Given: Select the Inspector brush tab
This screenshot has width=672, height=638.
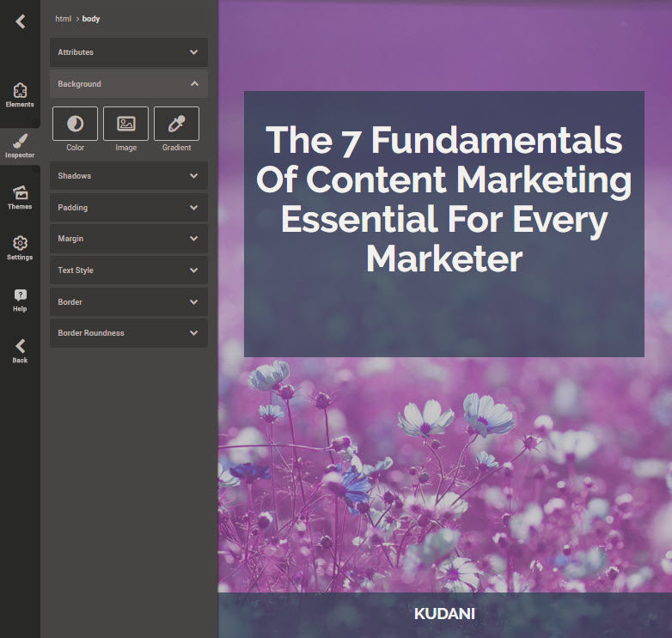Looking at the screenshot, I should [x=20, y=146].
